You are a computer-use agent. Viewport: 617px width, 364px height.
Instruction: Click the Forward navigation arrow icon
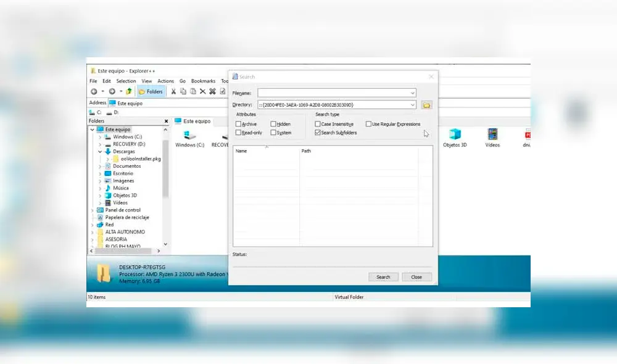[x=111, y=91]
